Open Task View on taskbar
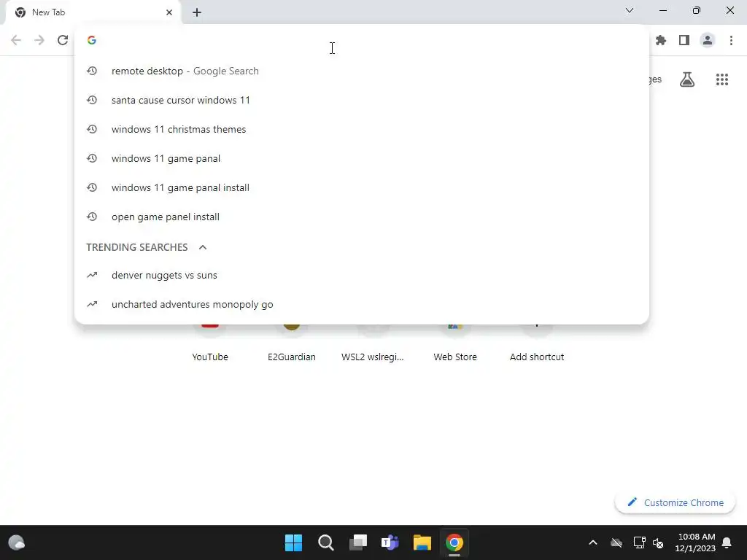 pos(358,542)
